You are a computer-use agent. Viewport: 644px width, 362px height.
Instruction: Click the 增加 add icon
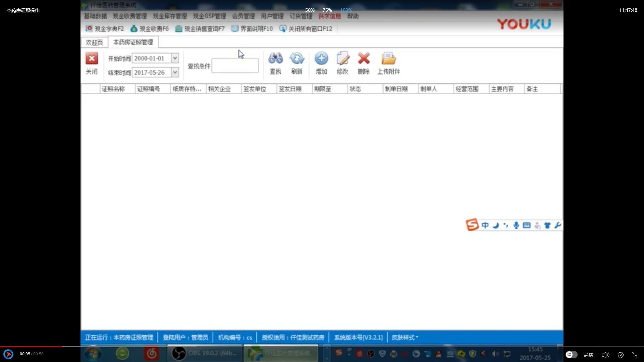tap(321, 58)
